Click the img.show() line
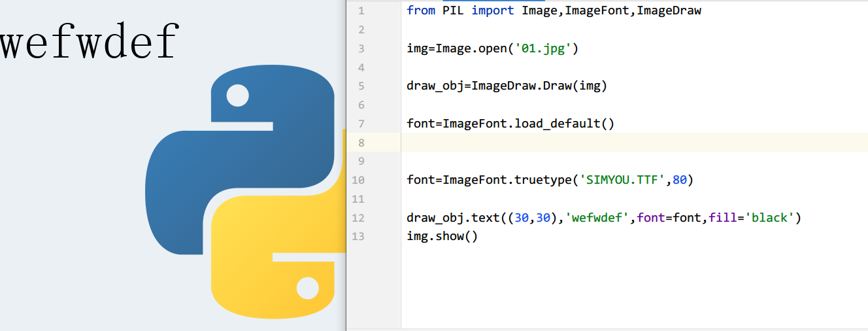The width and height of the screenshot is (868, 331). [442, 236]
